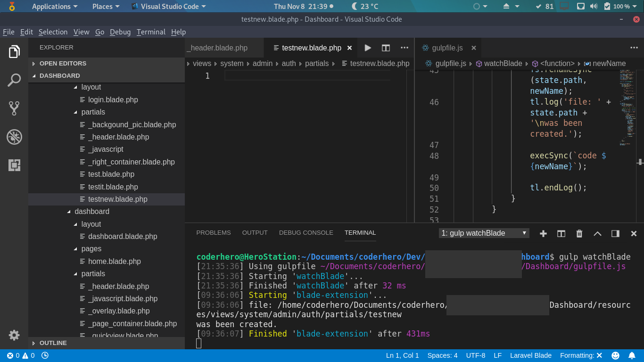Click the Run play icon in editor toolbar
644x362 pixels.
368,48
